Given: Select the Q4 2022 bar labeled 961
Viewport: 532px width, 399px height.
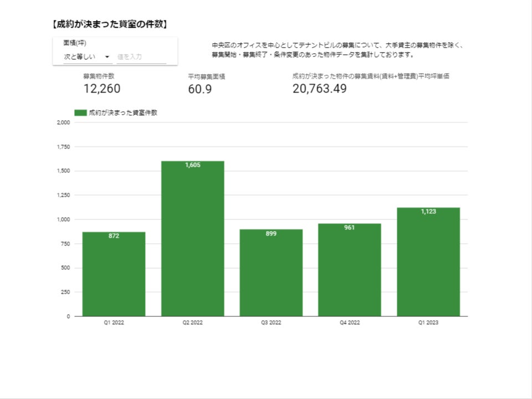Looking at the screenshot, I should pos(350,270).
